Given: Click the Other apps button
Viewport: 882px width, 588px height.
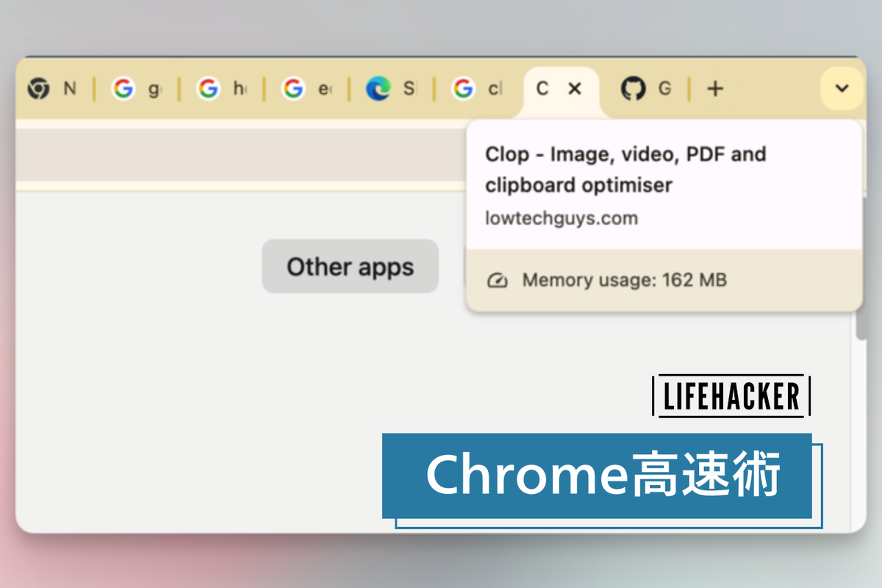Looking at the screenshot, I should (x=351, y=266).
